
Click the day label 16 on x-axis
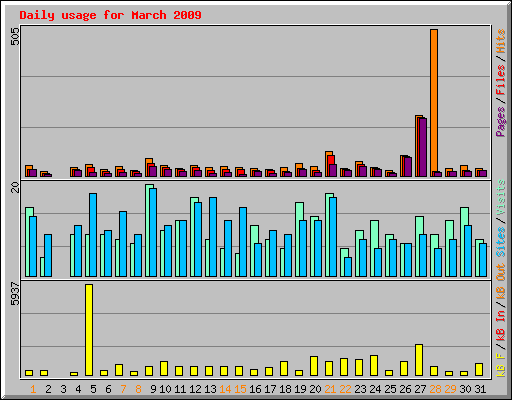[255, 389]
